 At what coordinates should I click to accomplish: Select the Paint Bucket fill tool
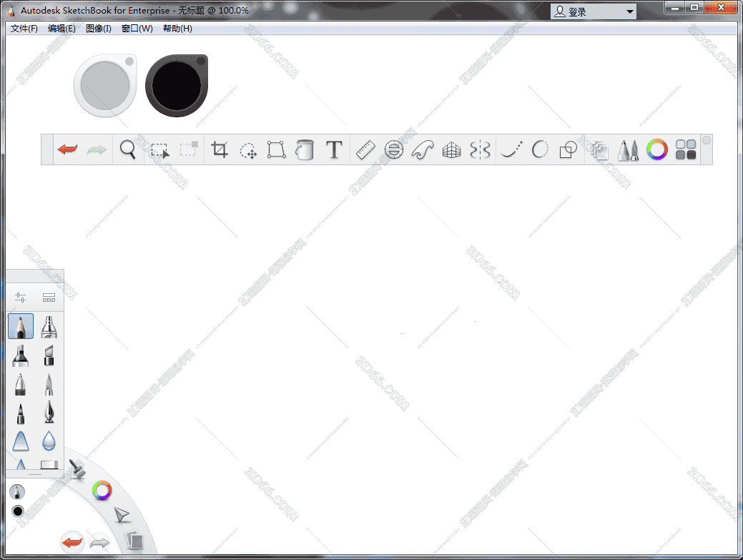[x=305, y=150]
